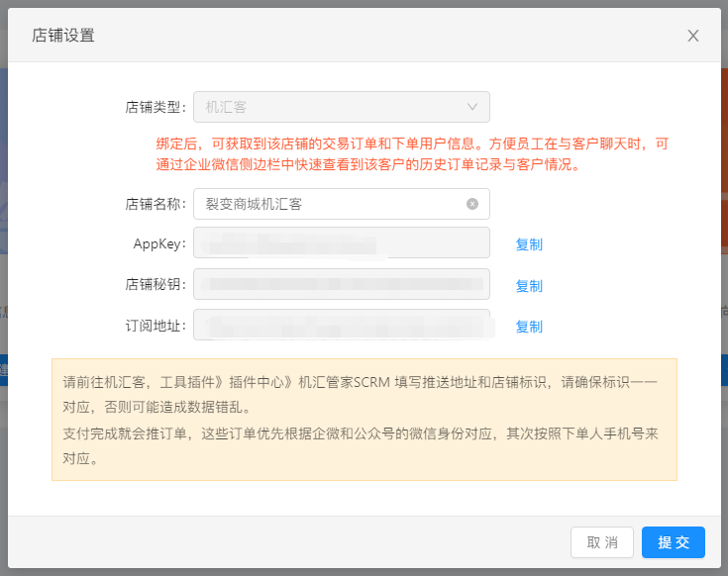728x576 pixels.
Task: Click inside the 店铺秘钥 field
Action: coord(342,284)
